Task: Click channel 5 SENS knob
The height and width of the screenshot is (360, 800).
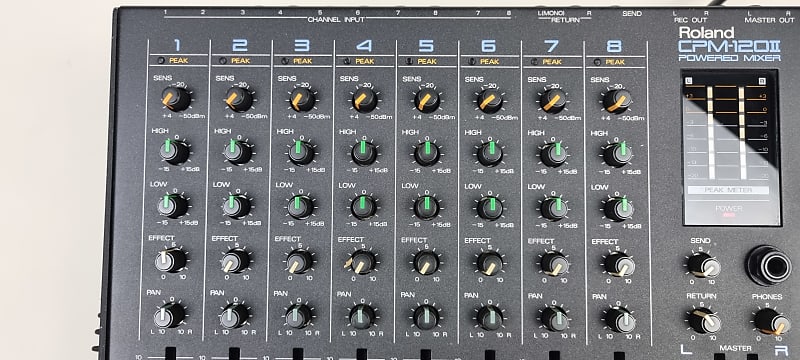Action: 427,100
